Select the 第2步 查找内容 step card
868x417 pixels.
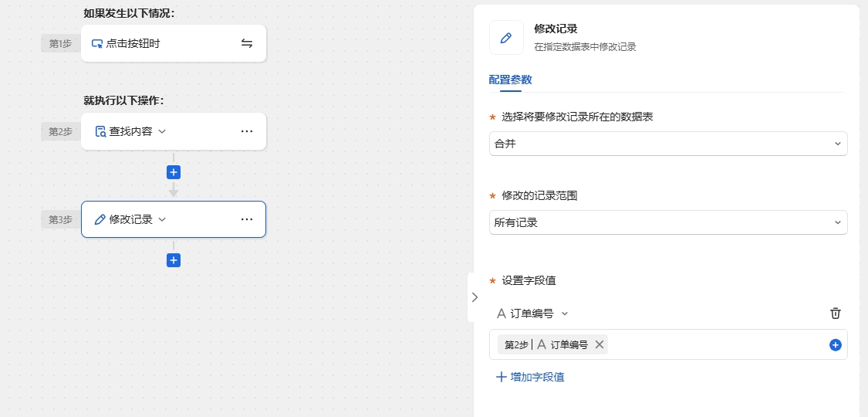[174, 131]
